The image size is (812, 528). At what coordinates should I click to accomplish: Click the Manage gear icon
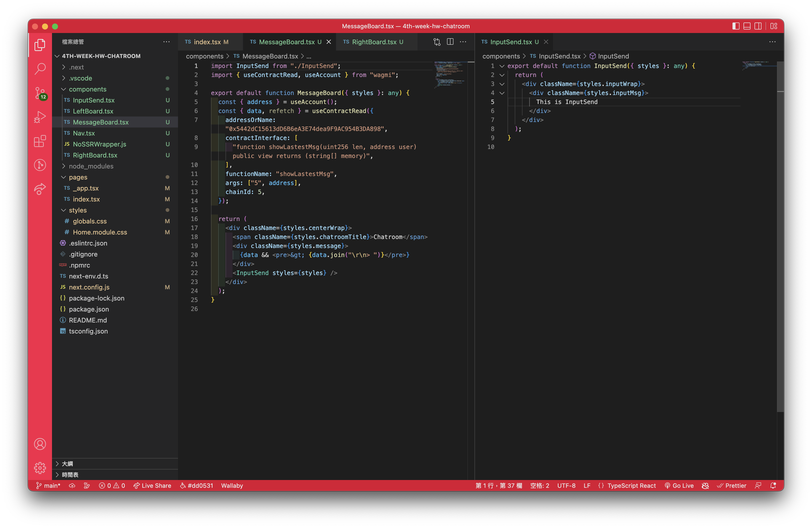(x=40, y=468)
